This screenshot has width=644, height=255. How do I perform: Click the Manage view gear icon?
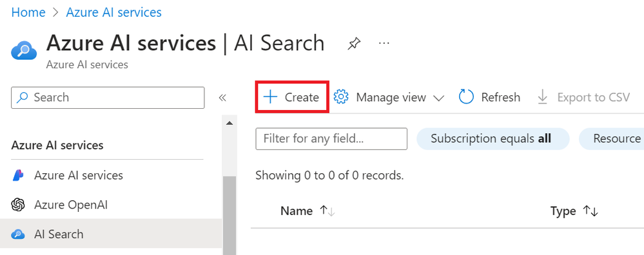341,97
